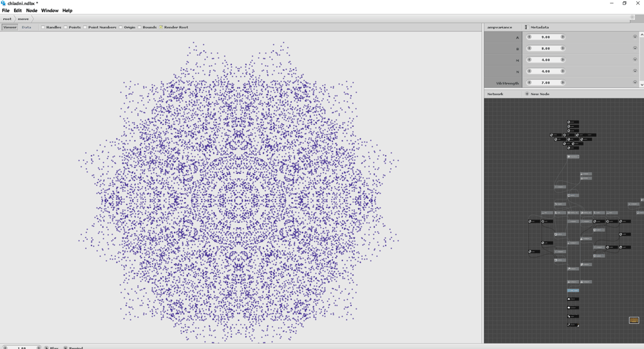Click the Metadata button
The image size is (644, 349).
537,27
